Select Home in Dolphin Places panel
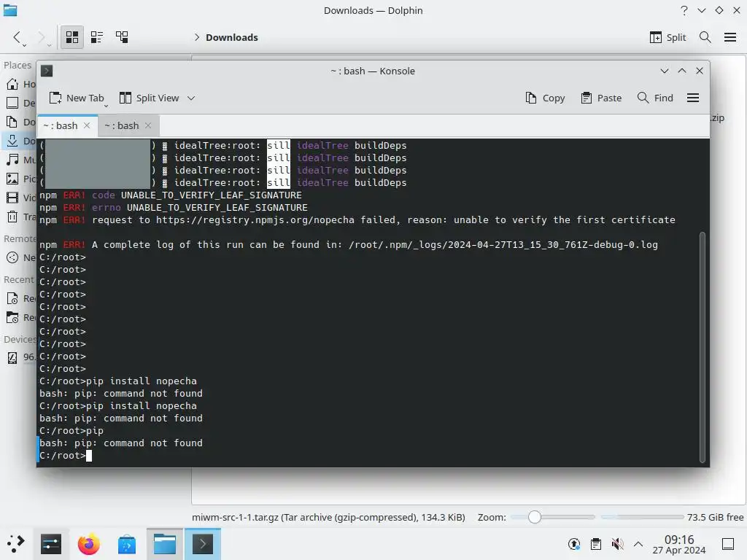747x560 pixels. 21,85
